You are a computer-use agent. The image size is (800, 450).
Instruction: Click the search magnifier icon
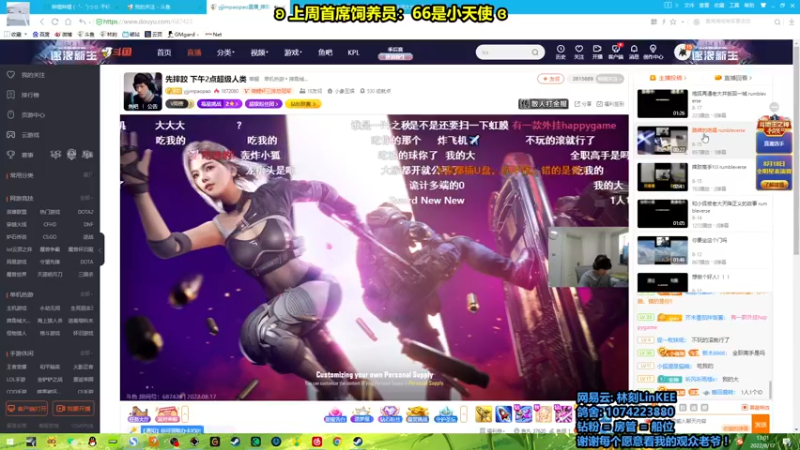tap(535, 53)
